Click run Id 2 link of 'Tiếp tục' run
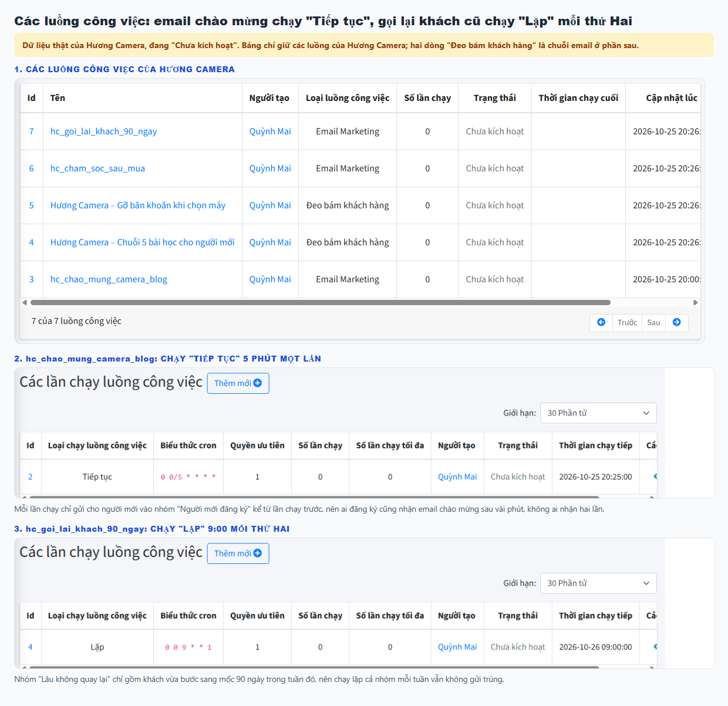This screenshot has width=728, height=706. pos(31,477)
